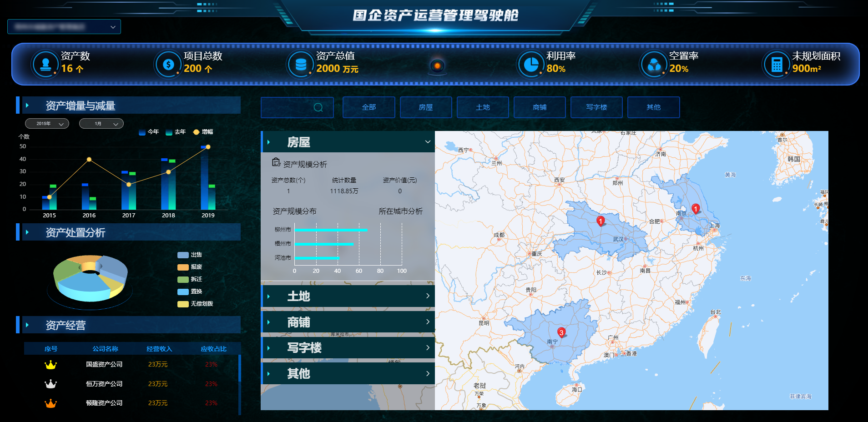This screenshot has width=868, height=422.
Task: Click the 项目总数 dollar icon
Action: (168, 64)
